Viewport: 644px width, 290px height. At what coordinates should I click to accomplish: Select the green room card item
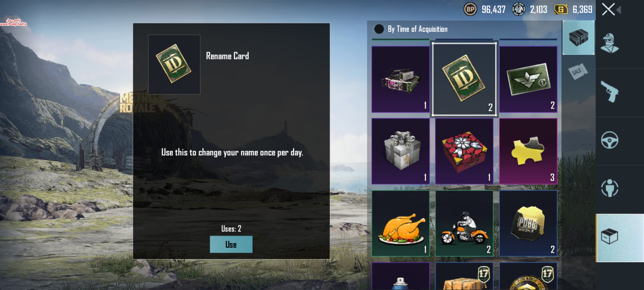pos(528,79)
